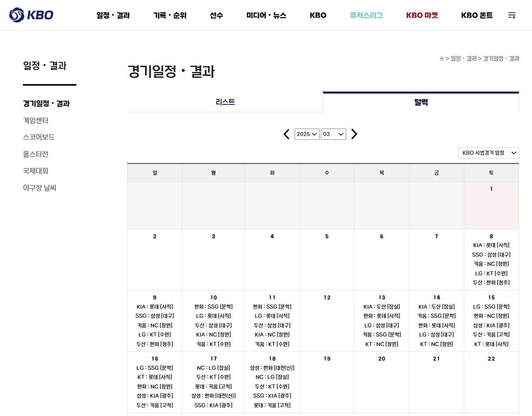The image size is (532, 416).
Task: Click March 8 SSG : 삼성 [대구] game
Action: pyautogui.click(x=491, y=255)
